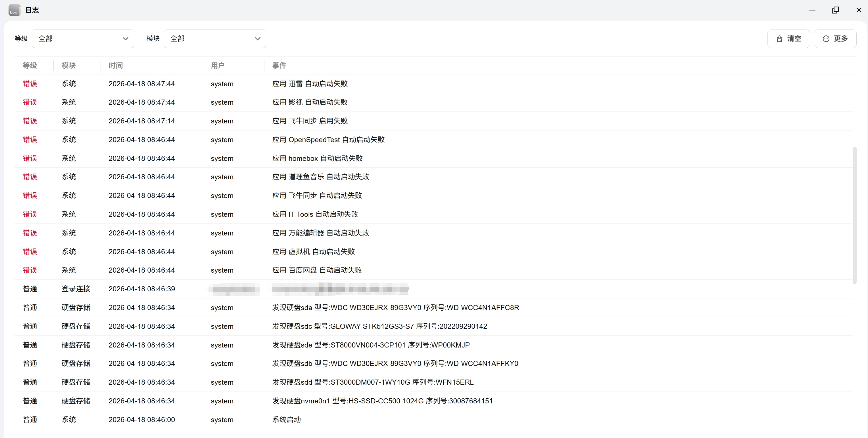868x438 pixels.
Task: Open the 模块 module filter dropdown
Action: [x=215, y=39]
